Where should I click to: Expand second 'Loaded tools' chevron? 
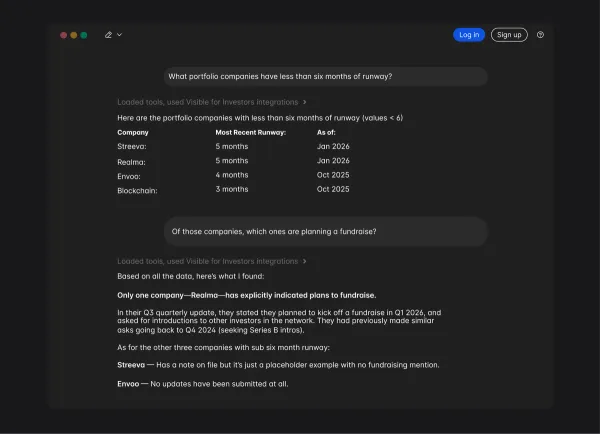click(x=305, y=261)
